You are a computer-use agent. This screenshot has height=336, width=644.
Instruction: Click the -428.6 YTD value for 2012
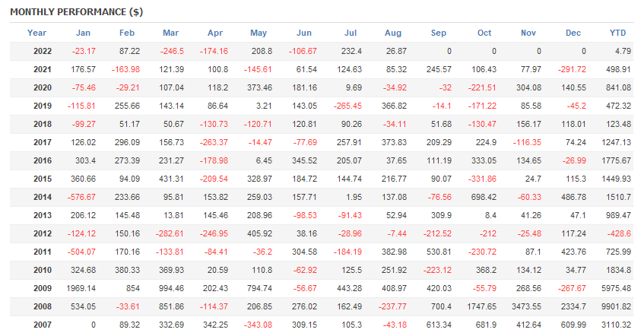pyautogui.click(x=618, y=233)
